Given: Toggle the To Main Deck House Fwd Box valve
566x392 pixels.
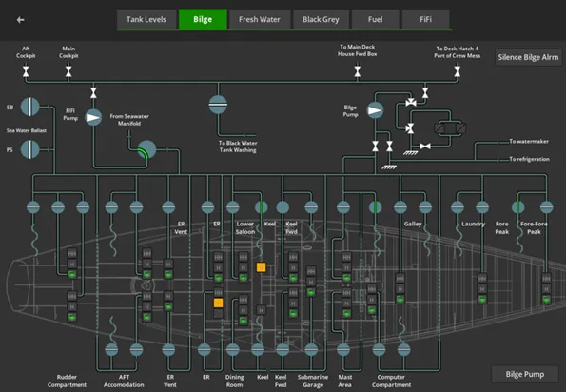Looking at the screenshot, I should [357, 70].
